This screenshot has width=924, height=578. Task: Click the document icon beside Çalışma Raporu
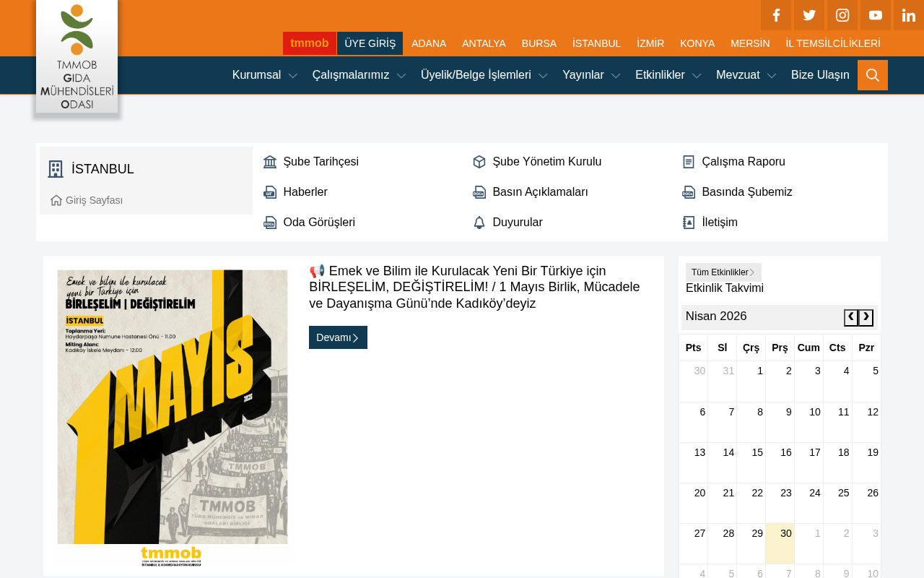click(689, 162)
